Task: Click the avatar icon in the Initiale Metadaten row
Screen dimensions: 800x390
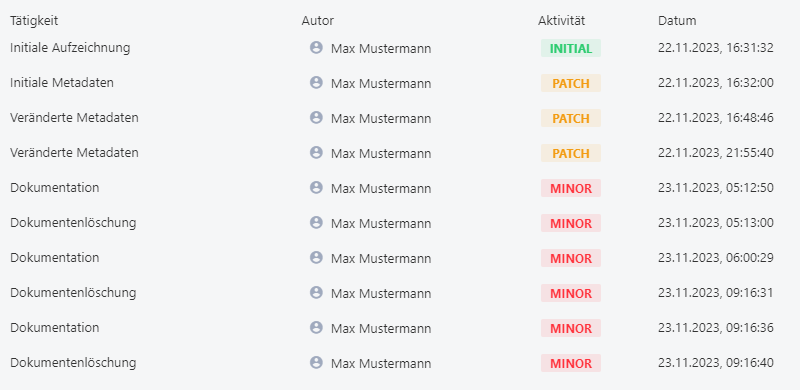Action: pos(316,83)
